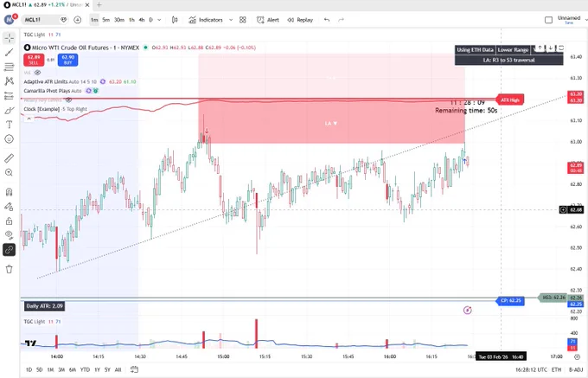This screenshot has height=378, width=588.
Task: Open forecasting and measurement position tools
Action: pos(10,96)
